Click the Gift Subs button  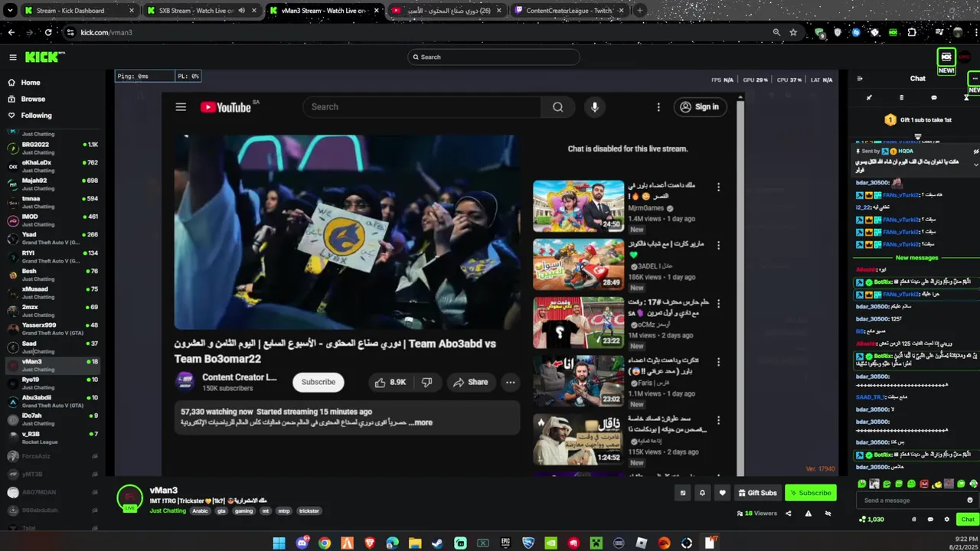pyautogui.click(x=756, y=493)
